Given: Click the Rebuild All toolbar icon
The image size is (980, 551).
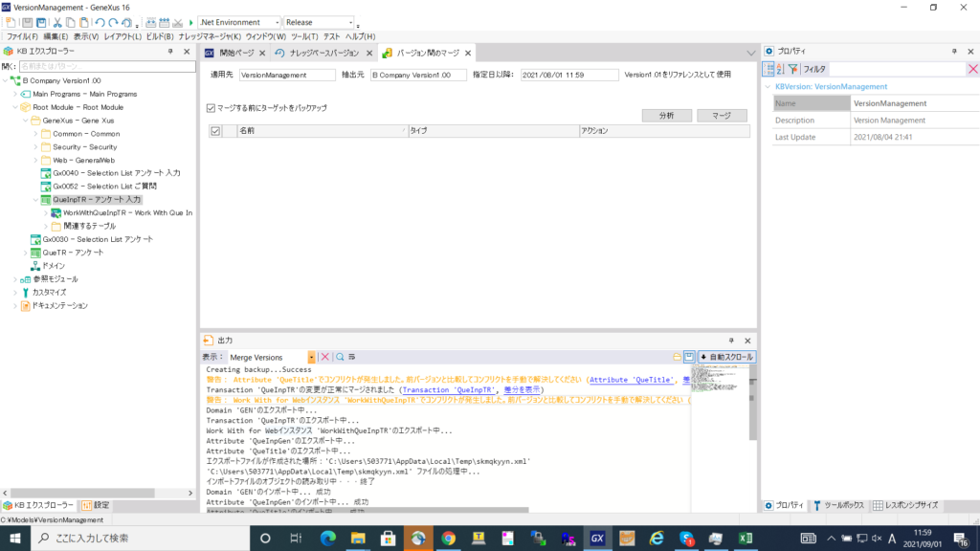Looking at the screenshot, I should coord(164,23).
